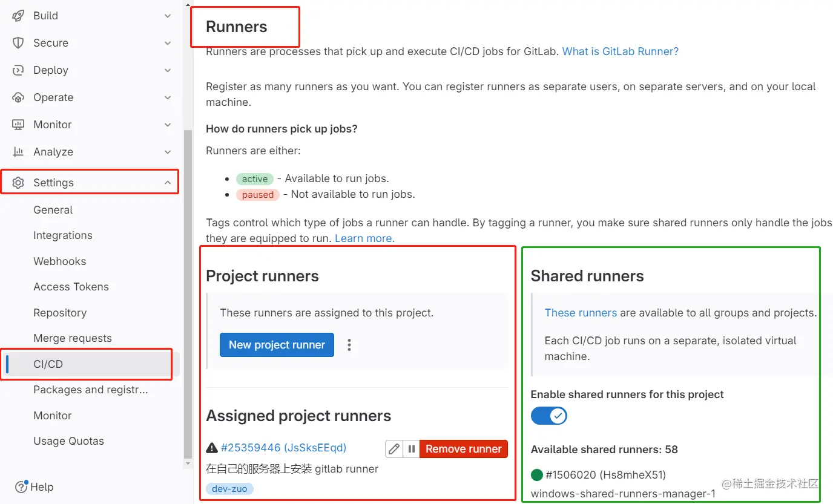Click the #1506020 (Hs8mheX51) runner text
Screen dimensions: 833x504
(606, 475)
